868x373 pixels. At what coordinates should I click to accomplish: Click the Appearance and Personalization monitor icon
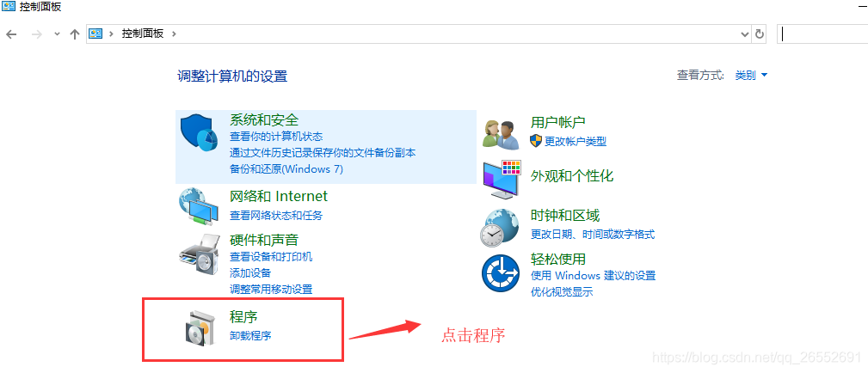(x=502, y=180)
